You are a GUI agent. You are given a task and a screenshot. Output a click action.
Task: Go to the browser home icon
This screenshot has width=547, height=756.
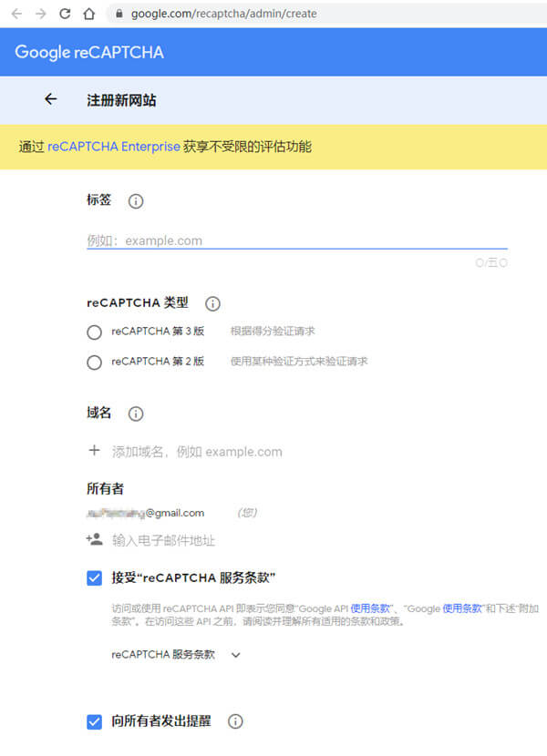88,14
